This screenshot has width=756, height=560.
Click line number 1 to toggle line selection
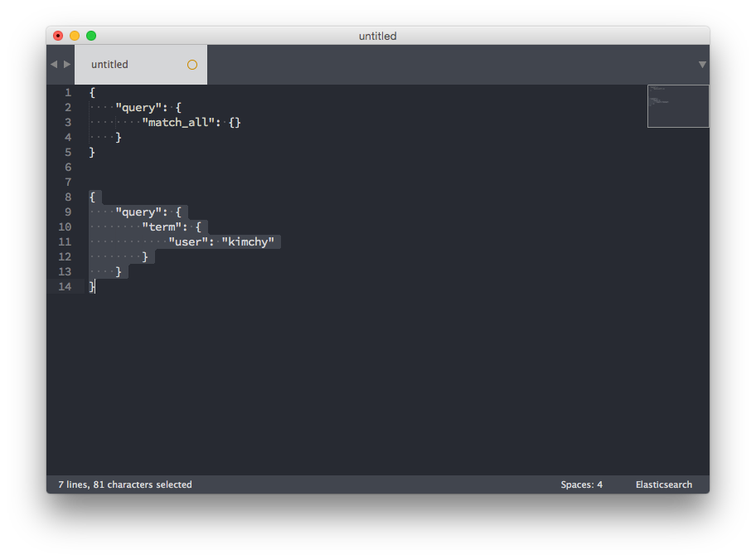click(x=67, y=92)
